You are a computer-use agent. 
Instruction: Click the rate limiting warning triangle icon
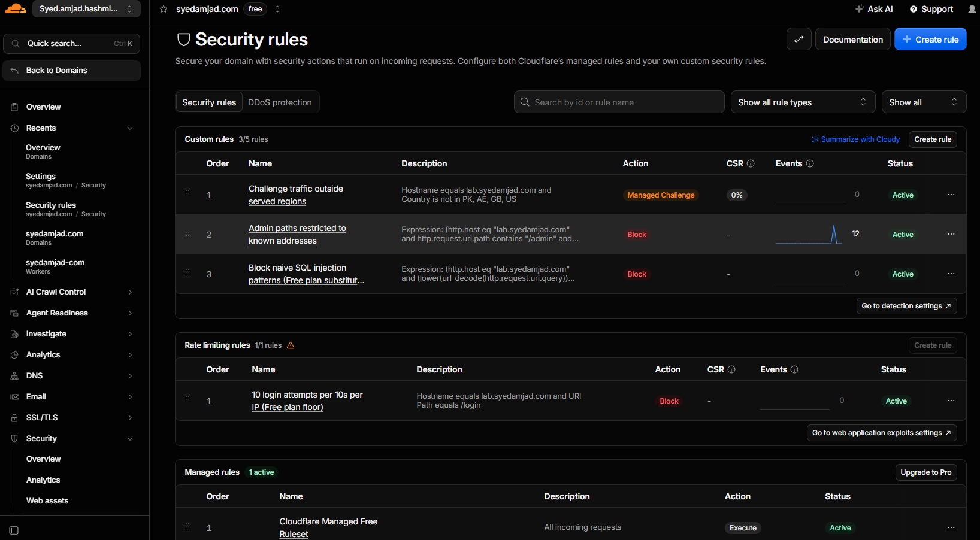[x=291, y=345]
